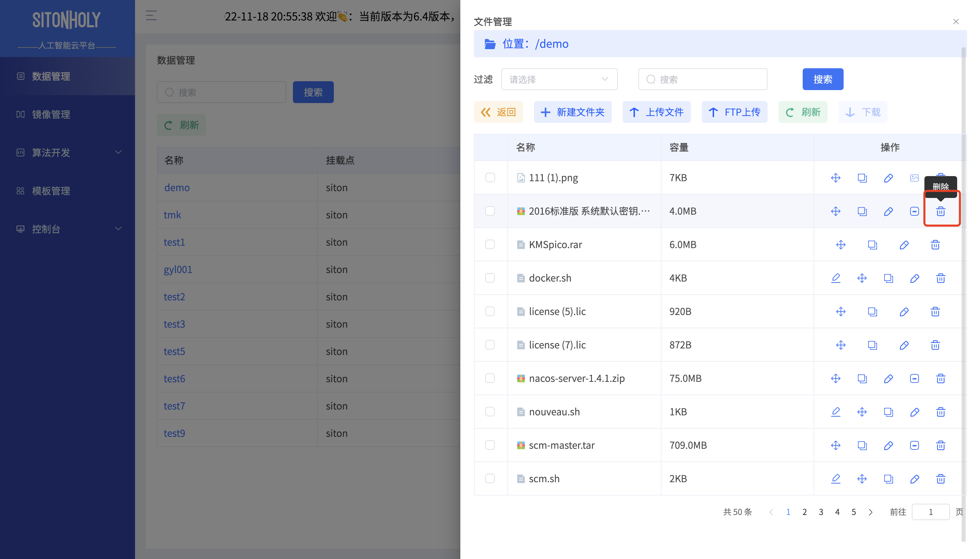Delete KMSpico.rar with the trash icon
The image size is (980, 559).
(935, 245)
